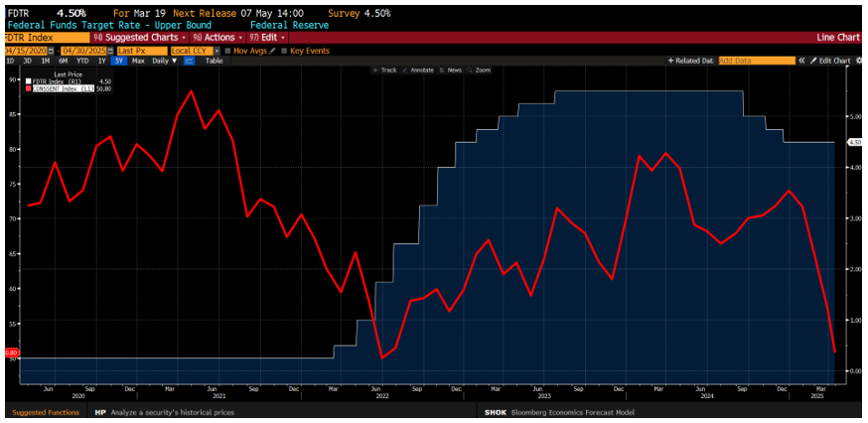Click Federal Funds Target Rate description
Image resolution: width=868 pixels, height=423 pixels.
coord(109,25)
